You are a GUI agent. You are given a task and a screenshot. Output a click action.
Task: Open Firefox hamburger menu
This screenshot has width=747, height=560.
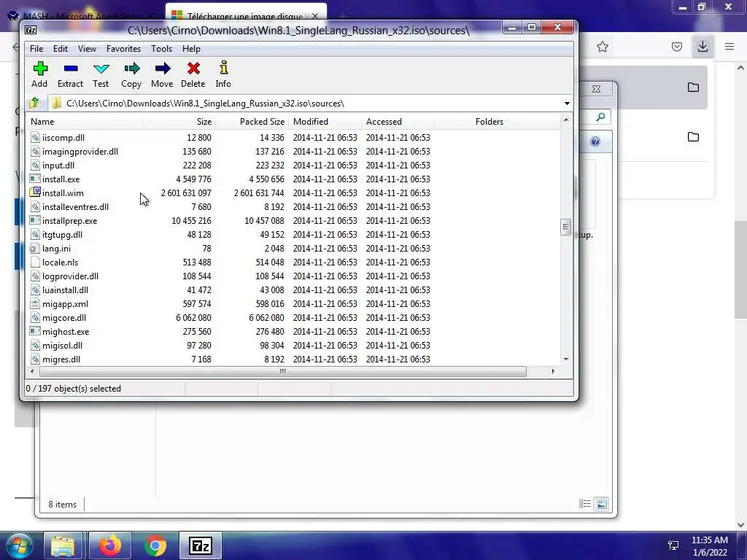(x=729, y=47)
